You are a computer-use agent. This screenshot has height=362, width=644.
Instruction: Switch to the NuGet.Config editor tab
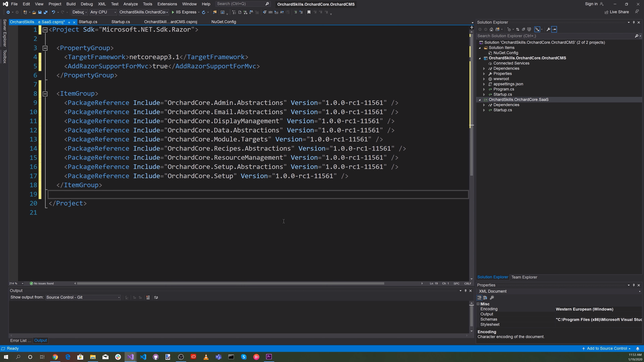point(224,22)
